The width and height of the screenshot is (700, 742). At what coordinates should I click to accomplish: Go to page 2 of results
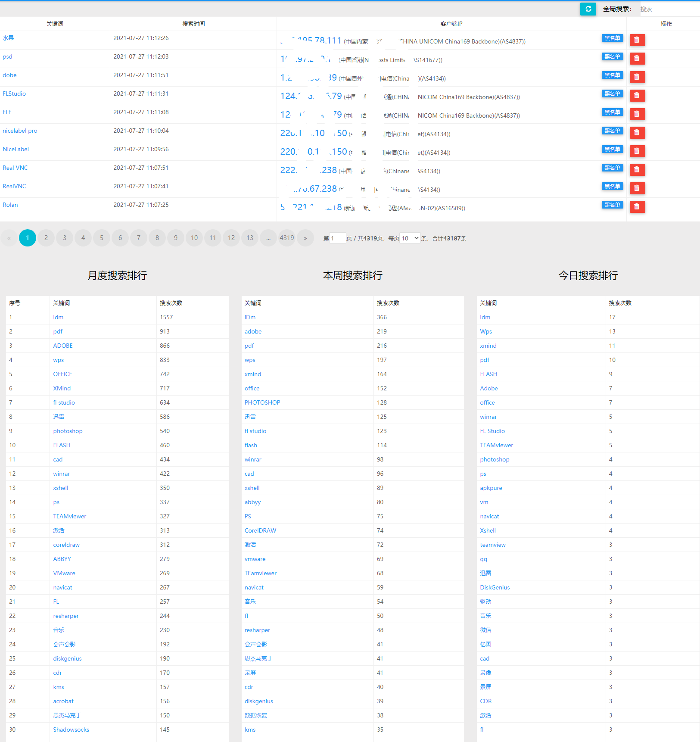(x=46, y=238)
